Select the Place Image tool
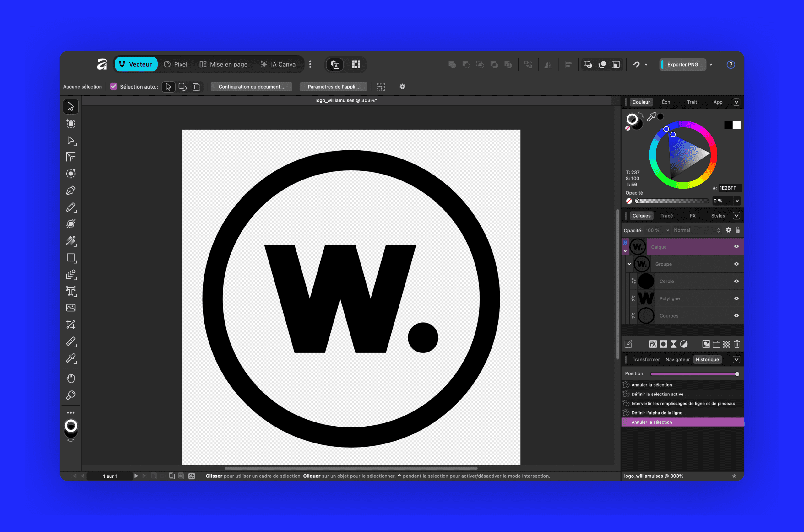 click(71, 308)
